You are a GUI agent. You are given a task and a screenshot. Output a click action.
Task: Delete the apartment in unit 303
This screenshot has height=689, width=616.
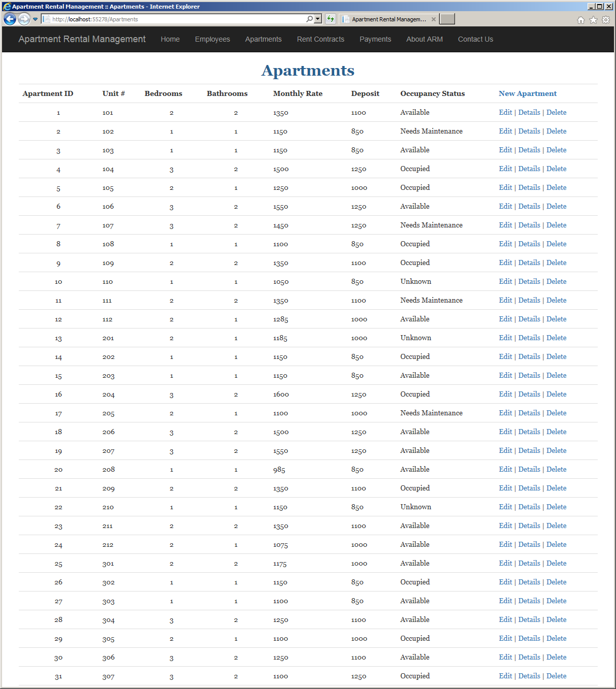click(x=557, y=601)
